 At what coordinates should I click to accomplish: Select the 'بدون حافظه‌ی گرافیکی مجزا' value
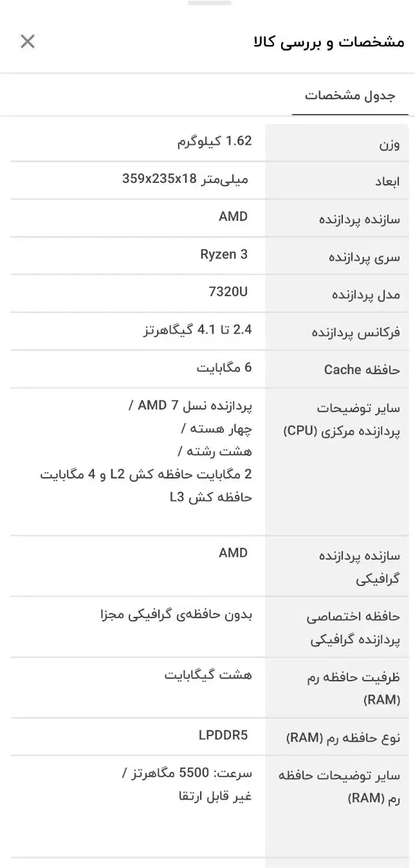point(176,614)
